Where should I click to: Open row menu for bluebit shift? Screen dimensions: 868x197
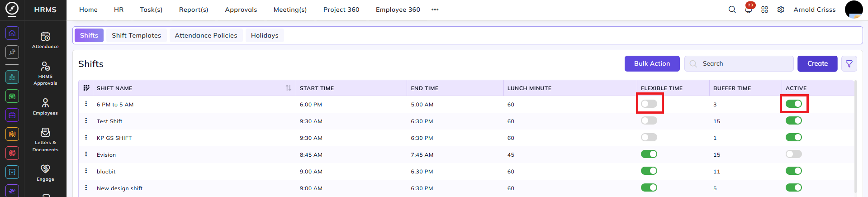pyautogui.click(x=86, y=171)
